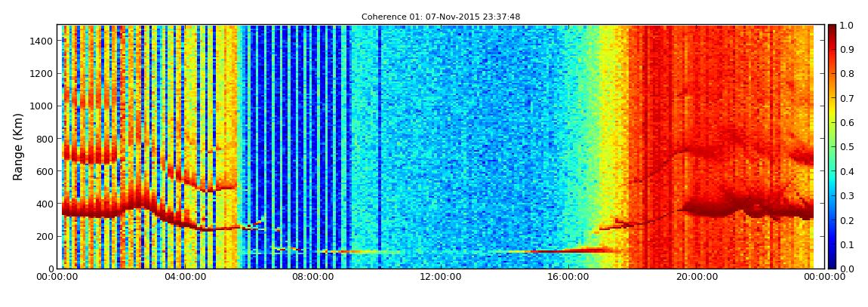Click the colorbar 0.7 tick label
This screenshot has height=307, width=868.
pos(846,99)
